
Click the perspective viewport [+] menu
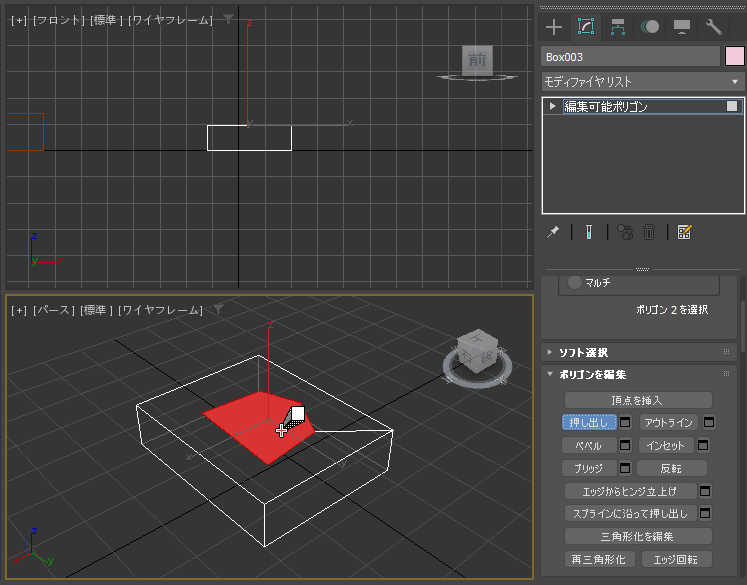coord(19,311)
